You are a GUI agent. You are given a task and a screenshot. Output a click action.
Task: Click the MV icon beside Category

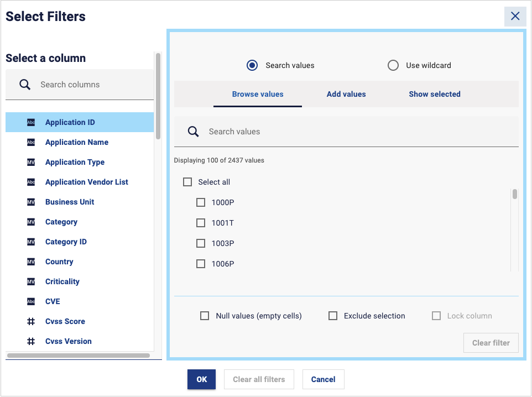point(31,222)
